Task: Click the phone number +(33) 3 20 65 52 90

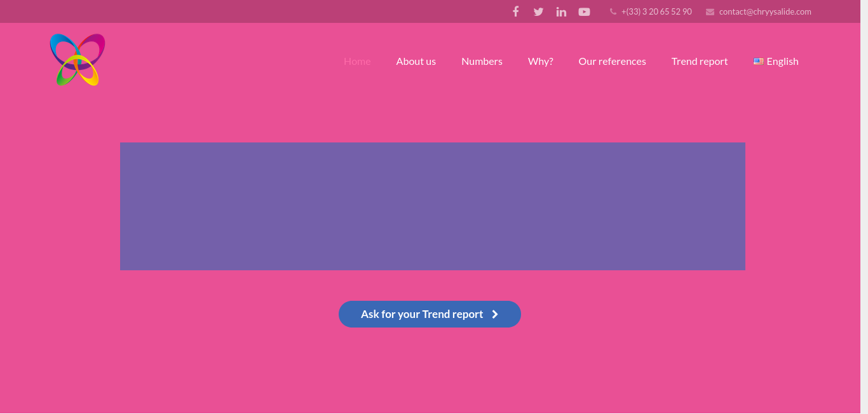Action: tap(656, 11)
